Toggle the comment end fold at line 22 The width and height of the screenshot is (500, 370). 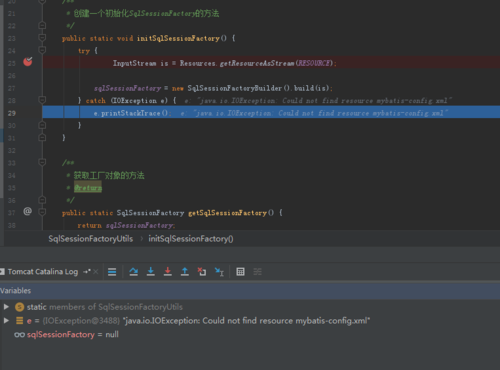(x=42, y=25)
